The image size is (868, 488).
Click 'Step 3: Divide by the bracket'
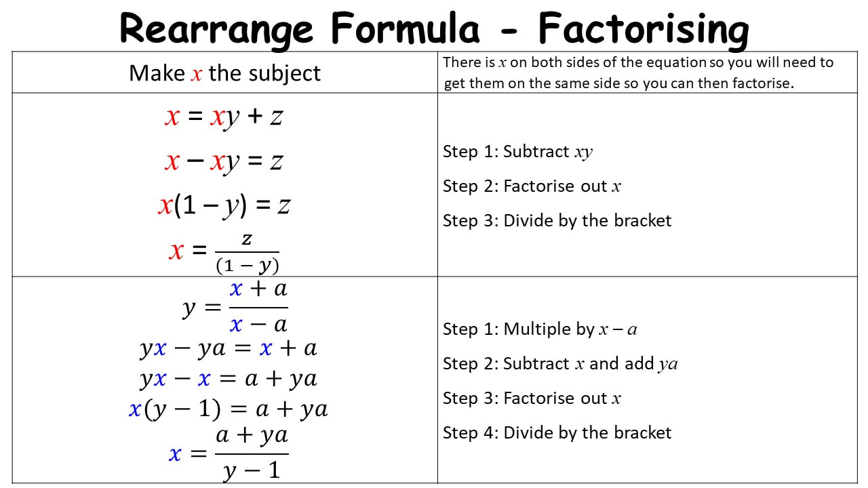pyautogui.click(x=557, y=221)
